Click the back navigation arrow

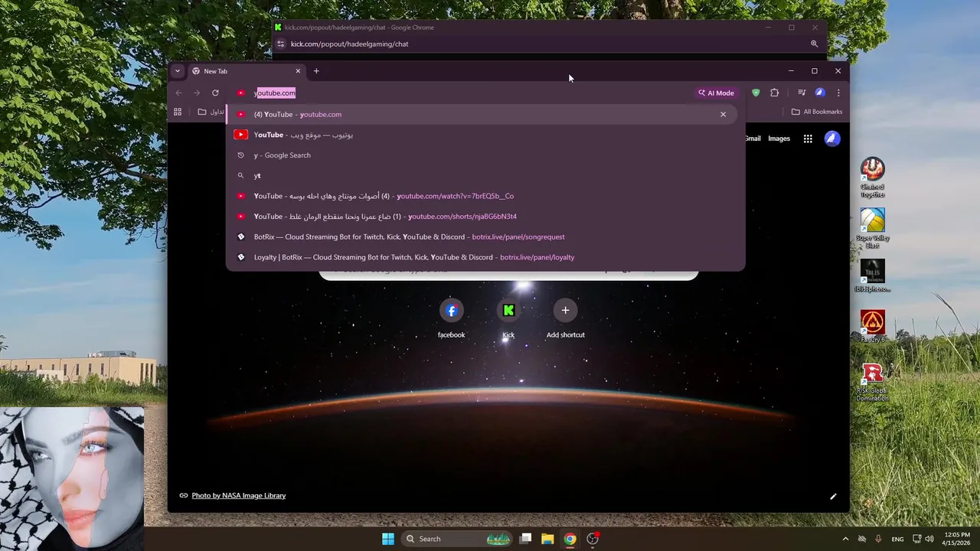tap(178, 93)
